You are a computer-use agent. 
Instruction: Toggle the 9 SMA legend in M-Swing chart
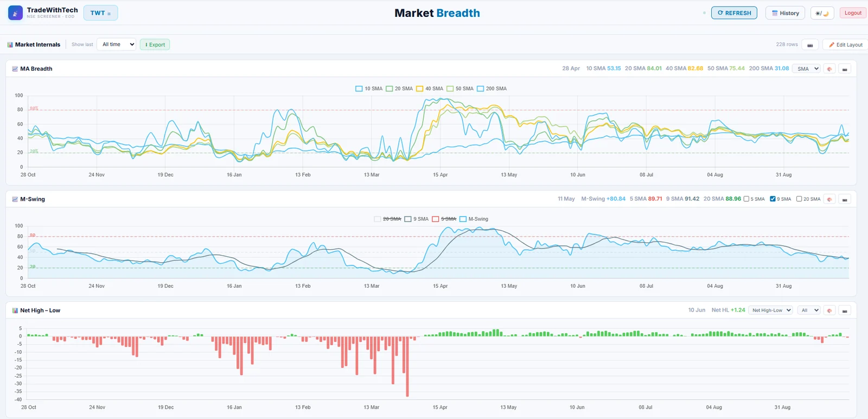(x=417, y=219)
